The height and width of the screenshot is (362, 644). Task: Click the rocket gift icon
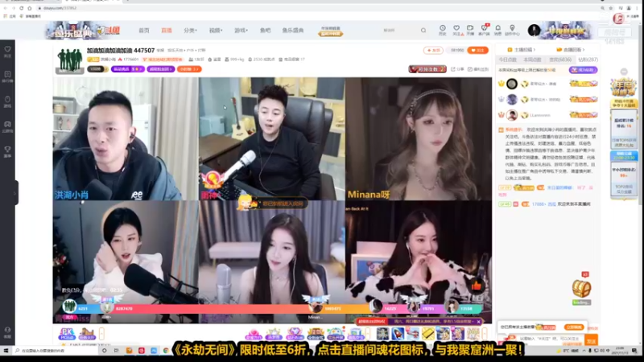click(x=398, y=334)
